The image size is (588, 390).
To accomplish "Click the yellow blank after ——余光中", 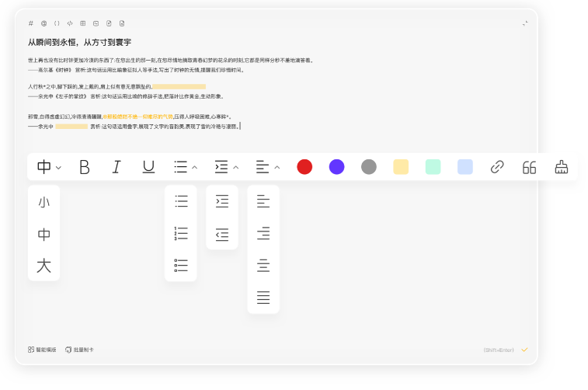I will 71,127.
